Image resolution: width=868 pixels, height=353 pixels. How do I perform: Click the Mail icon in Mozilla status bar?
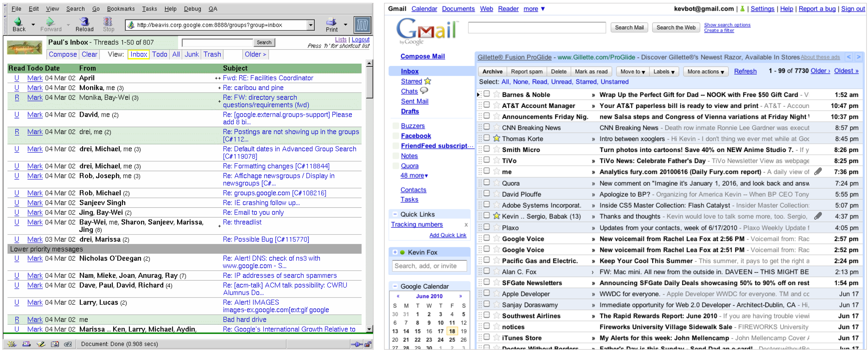click(x=26, y=344)
